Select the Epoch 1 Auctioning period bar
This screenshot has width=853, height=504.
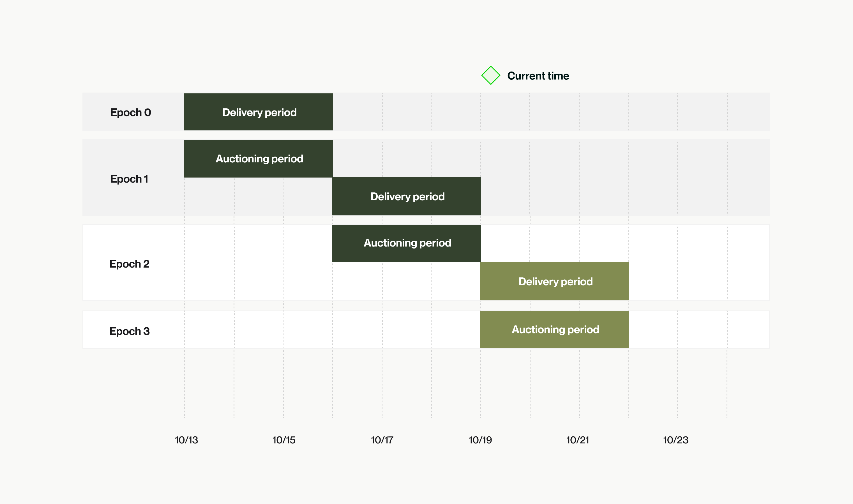tap(259, 158)
